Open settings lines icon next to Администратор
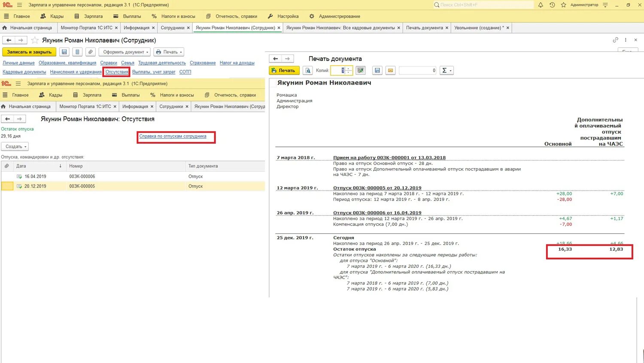 tap(605, 5)
